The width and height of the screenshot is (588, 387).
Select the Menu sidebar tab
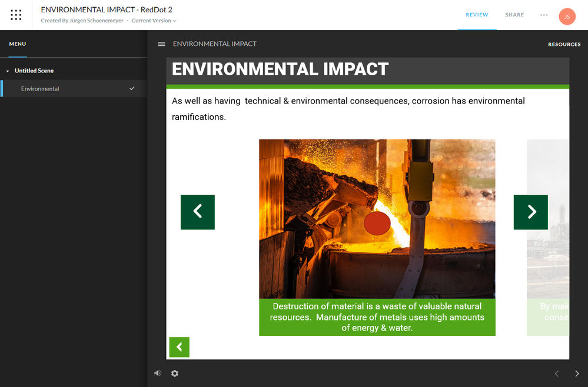pyautogui.click(x=18, y=44)
